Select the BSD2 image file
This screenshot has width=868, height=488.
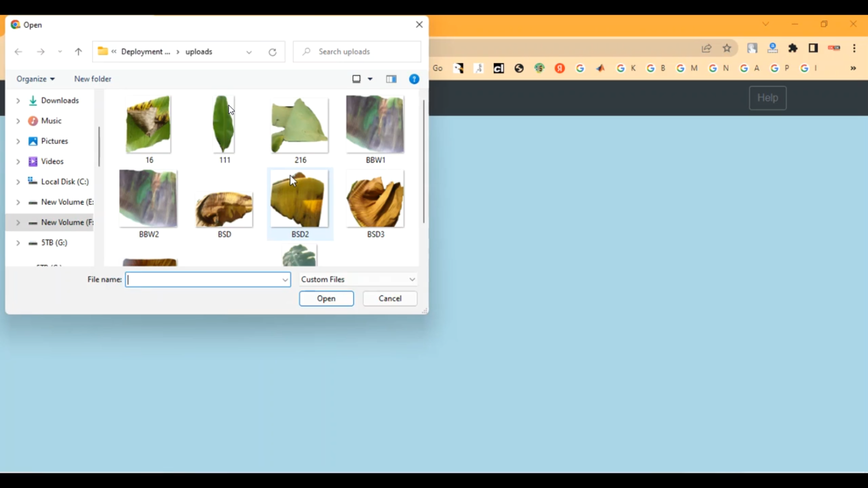300,204
